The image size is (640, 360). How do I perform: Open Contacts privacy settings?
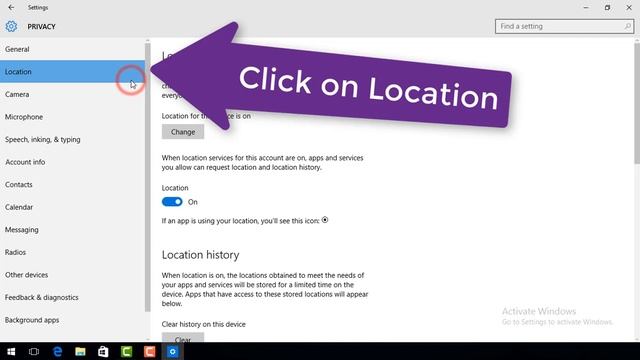[72, 184]
